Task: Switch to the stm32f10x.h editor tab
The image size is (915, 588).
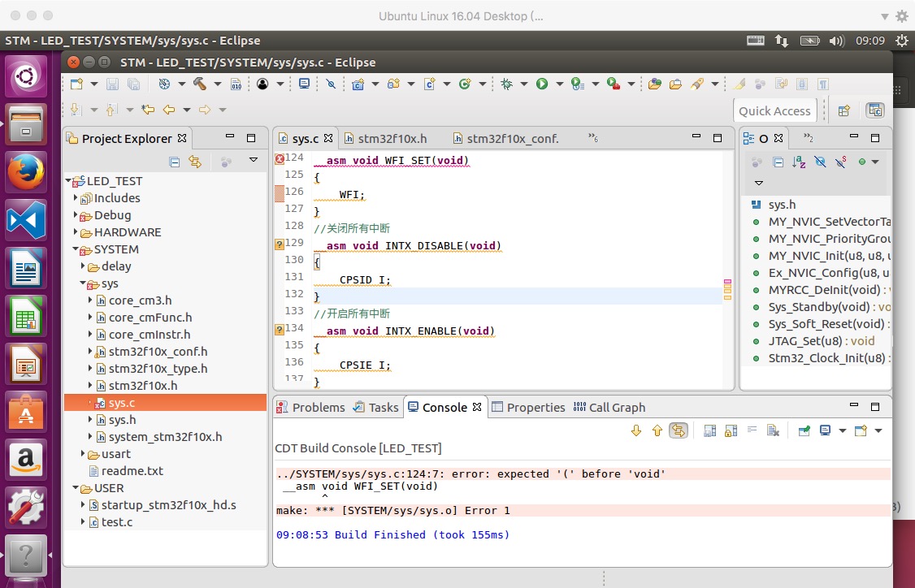Action: 385,139
